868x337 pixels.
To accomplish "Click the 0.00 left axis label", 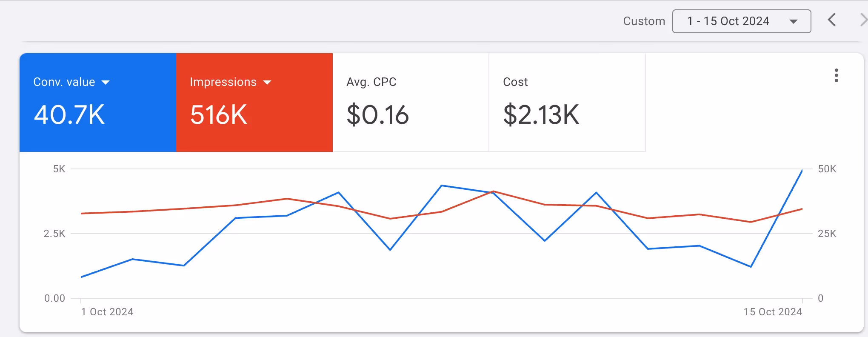I will point(54,298).
